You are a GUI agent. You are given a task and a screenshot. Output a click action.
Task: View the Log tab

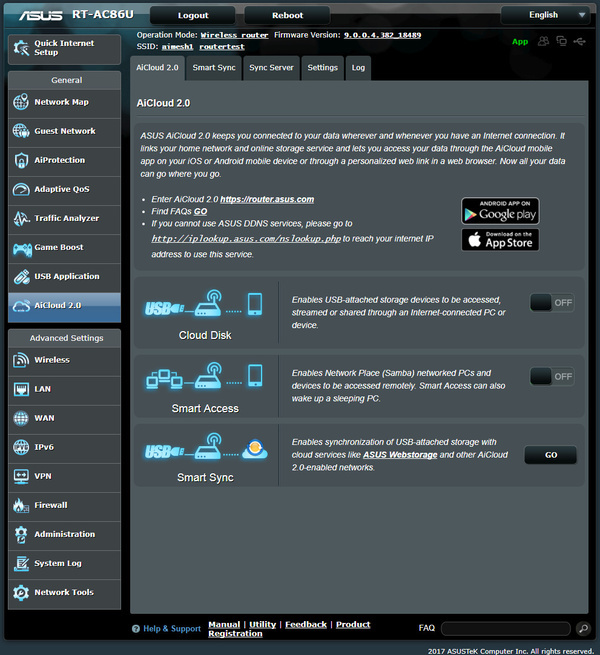click(x=358, y=68)
